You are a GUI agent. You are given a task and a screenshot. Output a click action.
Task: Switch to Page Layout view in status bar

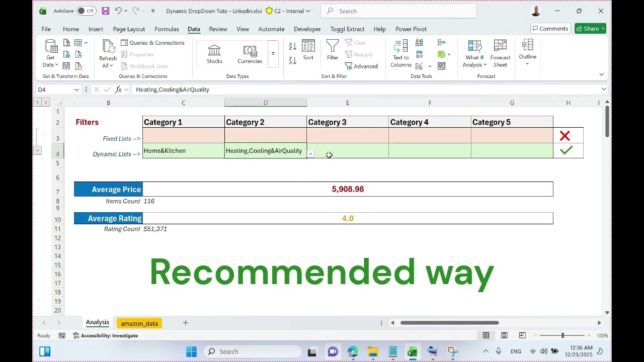pyautogui.click(x=504, y=335)
